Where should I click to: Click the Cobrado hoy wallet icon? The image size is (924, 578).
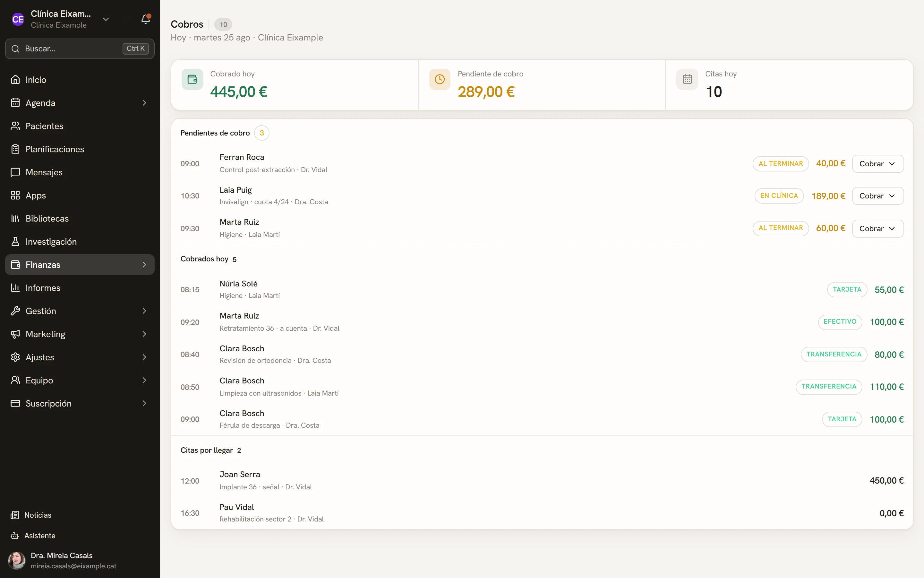[193, 80]
